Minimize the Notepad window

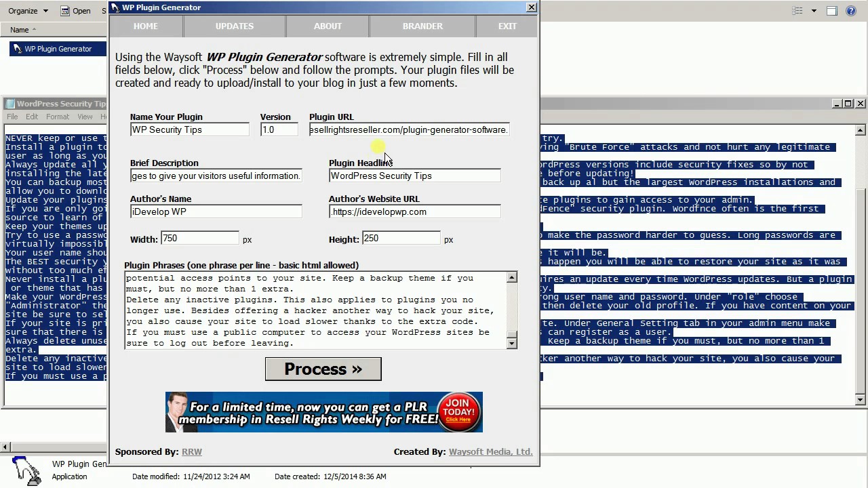[837, 104]
